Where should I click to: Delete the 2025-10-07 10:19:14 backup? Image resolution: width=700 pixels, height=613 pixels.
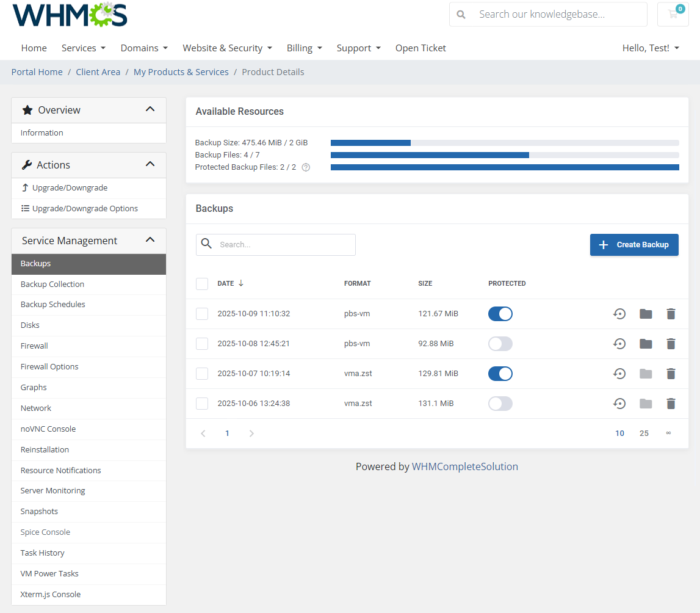point(671,374)
